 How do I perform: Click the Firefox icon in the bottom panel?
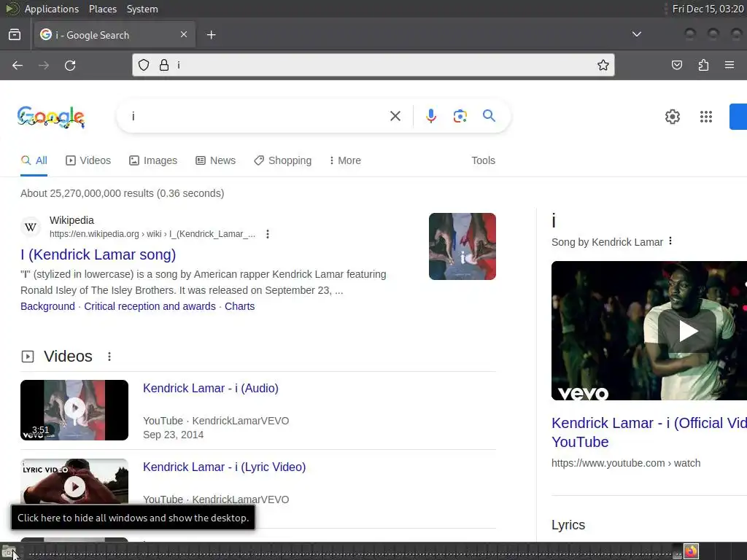[692, 551]
